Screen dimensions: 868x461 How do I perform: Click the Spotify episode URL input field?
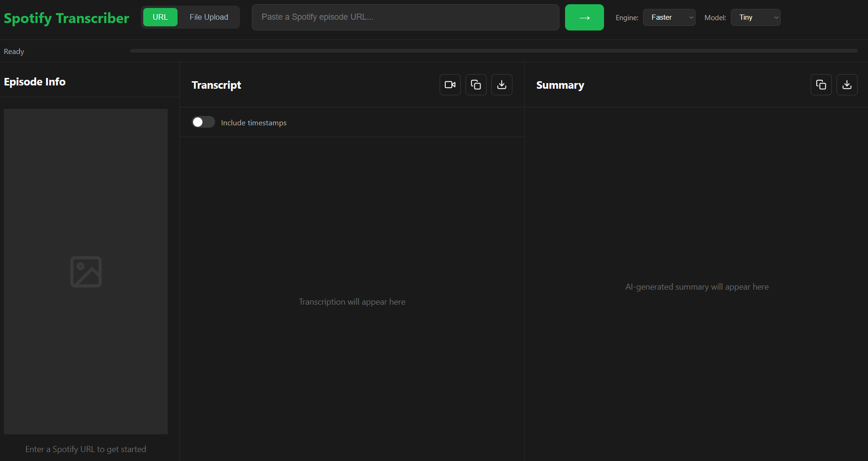click(405, 17)
